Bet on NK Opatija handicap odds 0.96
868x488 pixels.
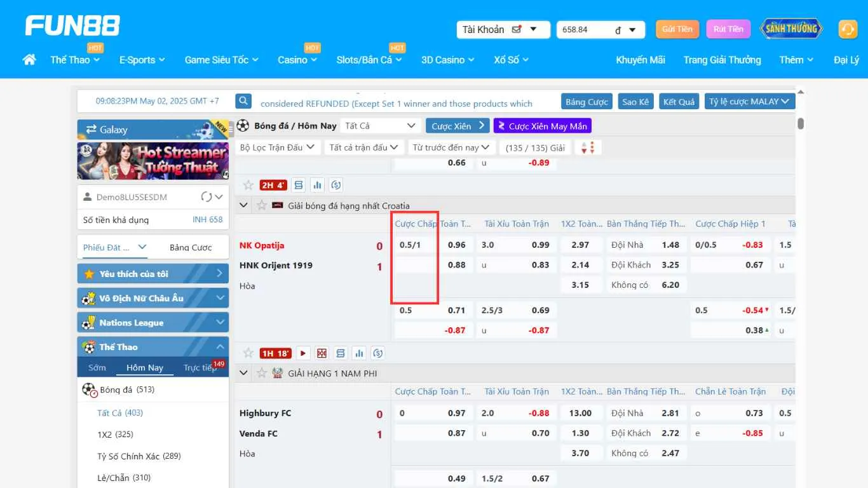pos(457,245)
